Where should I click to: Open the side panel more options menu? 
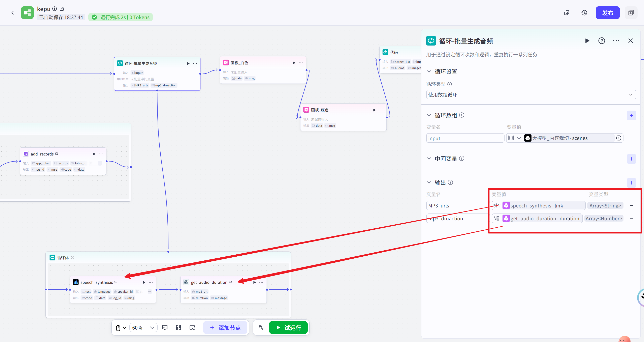pyautogui.click(x=616, y=41)
